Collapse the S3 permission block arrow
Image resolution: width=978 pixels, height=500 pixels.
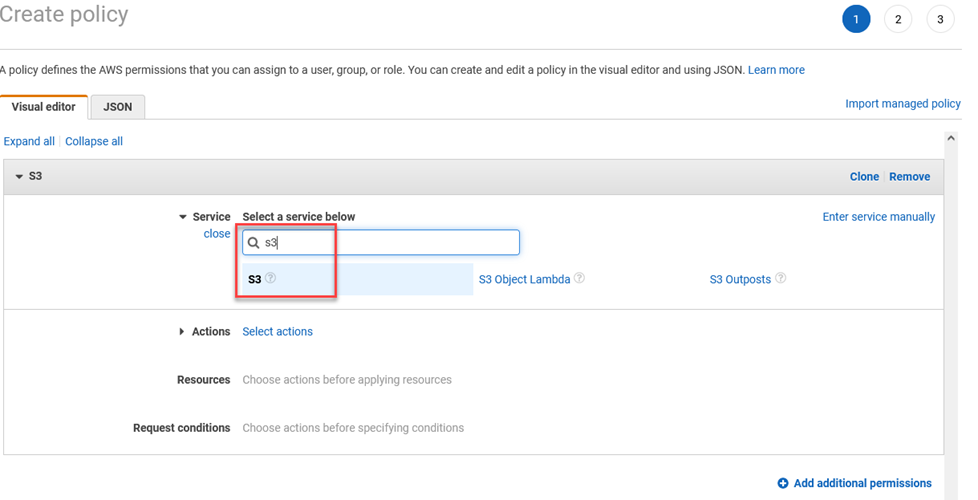[19, 176]
